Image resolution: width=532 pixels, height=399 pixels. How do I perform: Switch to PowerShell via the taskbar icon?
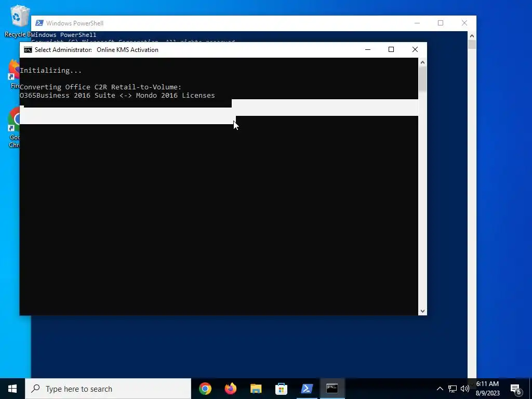tap(307, 389)
